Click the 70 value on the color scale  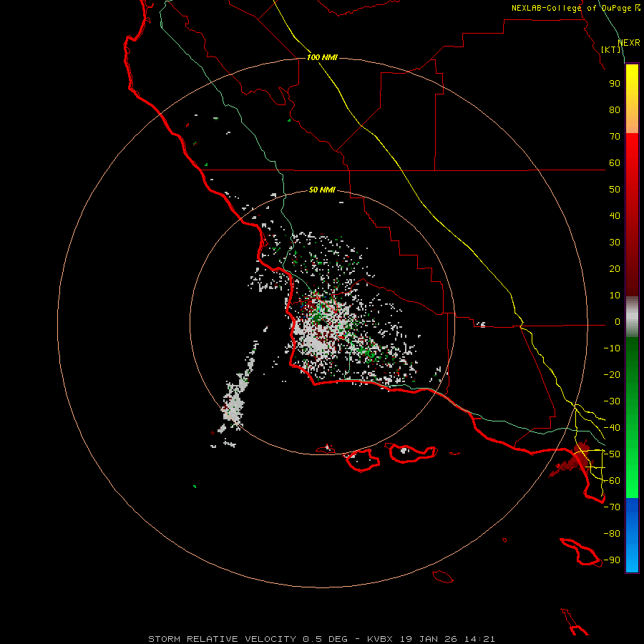point(615,137)
